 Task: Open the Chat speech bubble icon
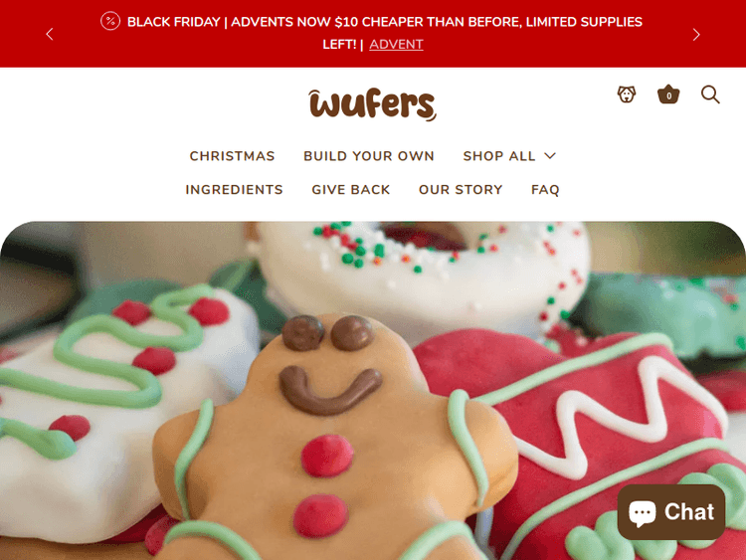tap(642, 512)
